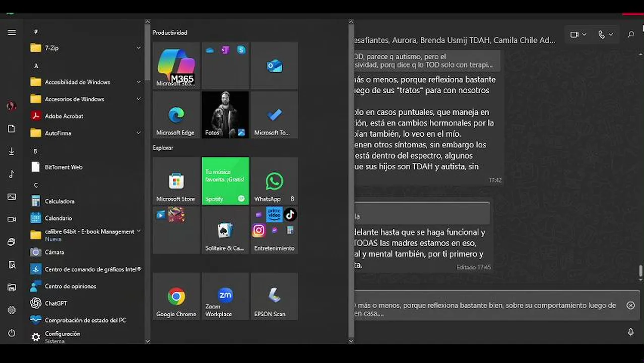The image size is (644, 363).
Task: Jump to letter B section header
Action: coord(36,151)
